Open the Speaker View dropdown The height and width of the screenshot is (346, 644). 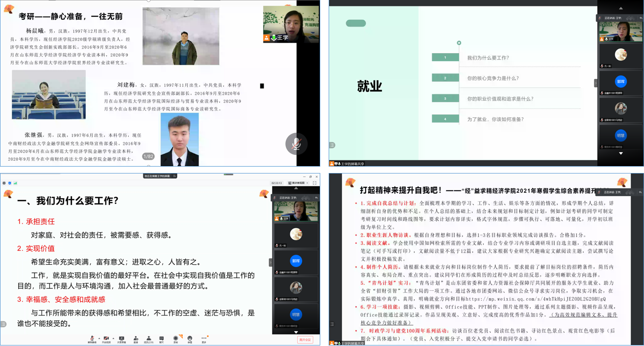coord(298,183)
